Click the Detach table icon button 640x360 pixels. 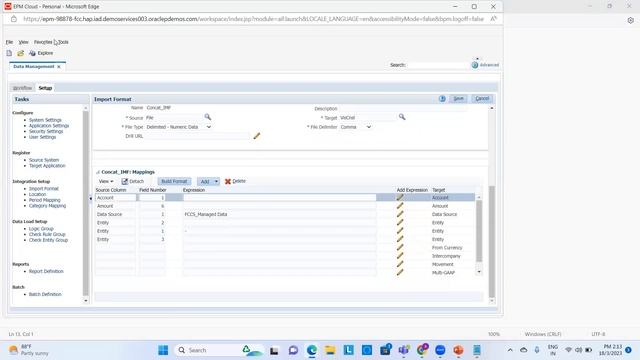click(x=133, y=181)
